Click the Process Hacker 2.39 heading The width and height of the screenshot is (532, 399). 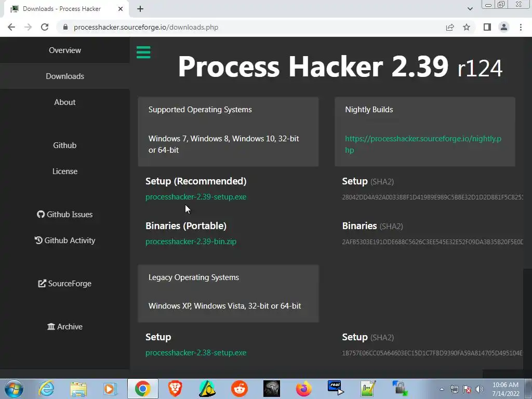[x=340, y=66]
